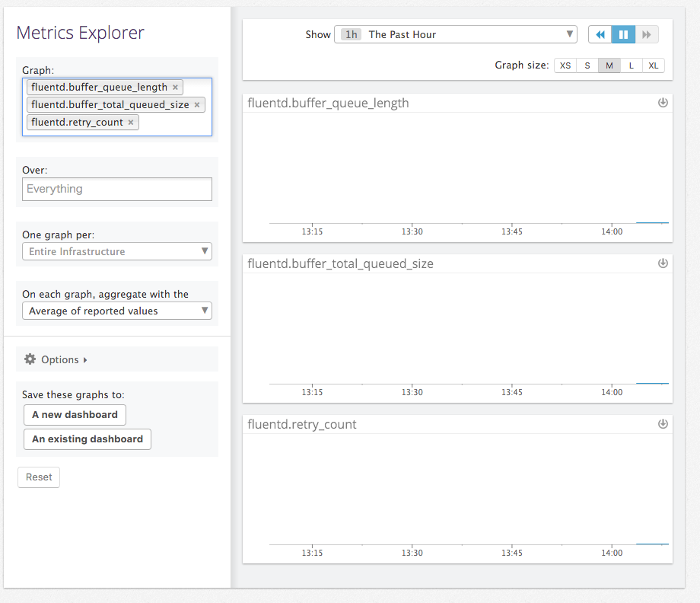Set graph size to M
The width and height of the screenshot is (700, 603).
(x=609, y=65)
